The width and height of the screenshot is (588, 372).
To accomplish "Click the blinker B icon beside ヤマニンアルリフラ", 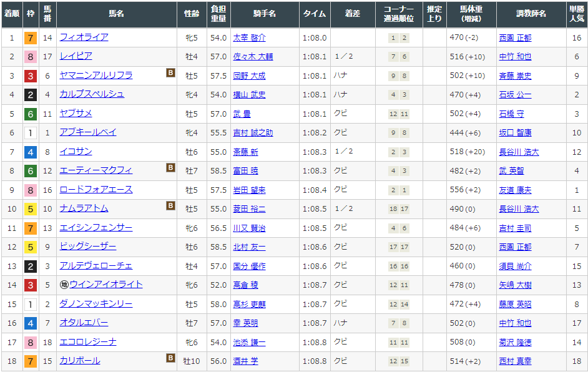I will tap(170, 73).
